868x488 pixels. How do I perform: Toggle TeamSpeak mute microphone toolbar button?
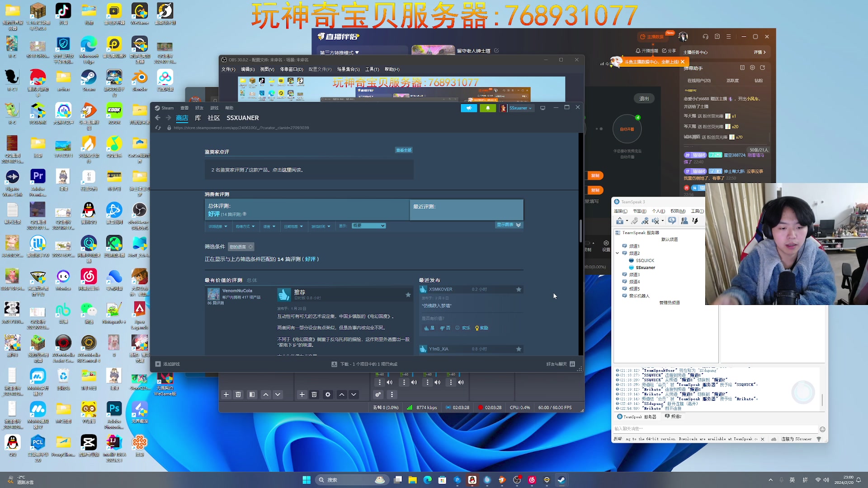(x=645, y=221)
